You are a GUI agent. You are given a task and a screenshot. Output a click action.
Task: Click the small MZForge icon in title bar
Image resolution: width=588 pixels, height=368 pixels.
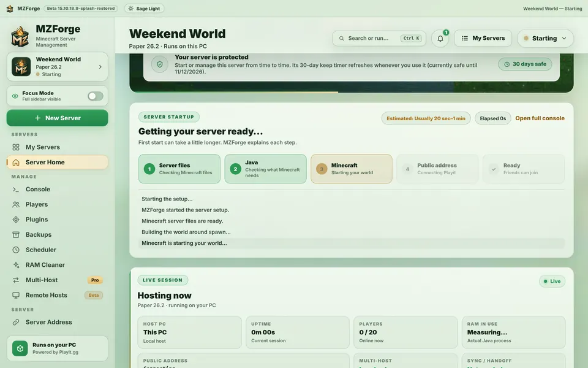pos(10,8)
